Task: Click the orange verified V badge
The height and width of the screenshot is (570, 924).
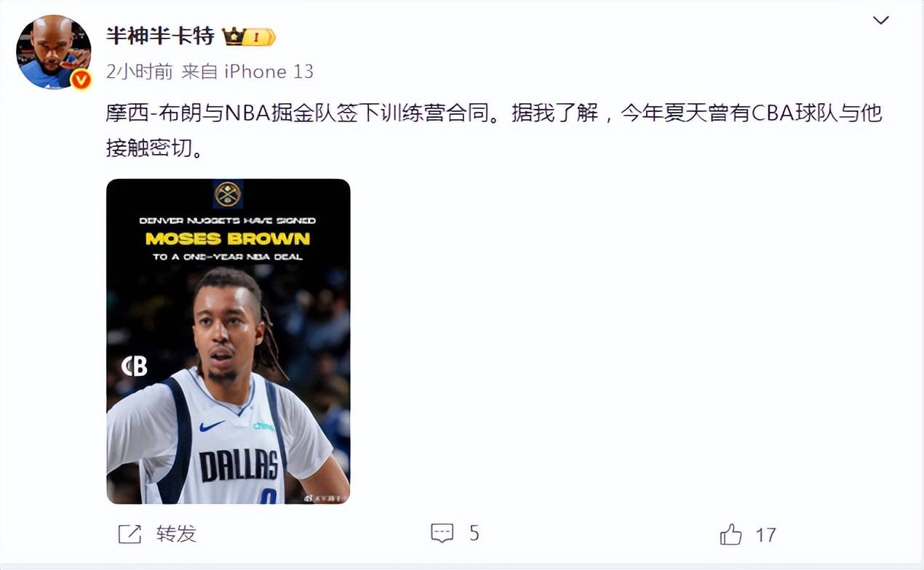Action: point(80,79)
